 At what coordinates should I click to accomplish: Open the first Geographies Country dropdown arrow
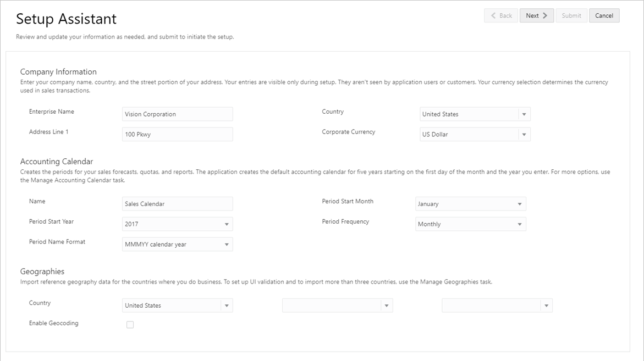coord(227,306)
